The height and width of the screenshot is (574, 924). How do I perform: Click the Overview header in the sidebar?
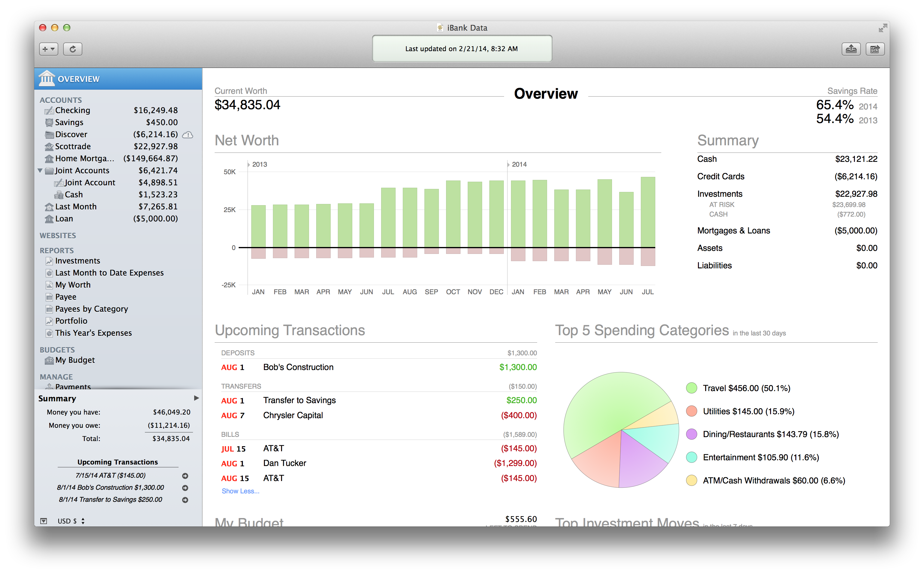[x=78, y=79]
